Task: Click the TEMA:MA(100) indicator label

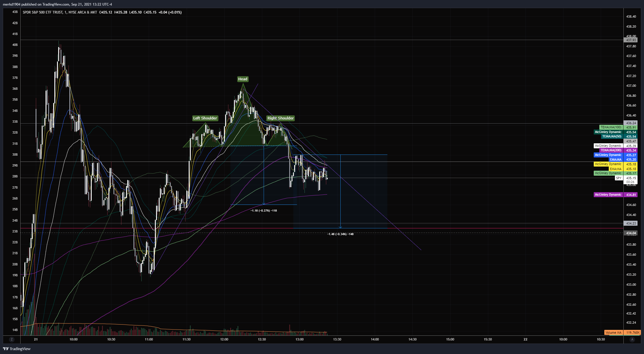Action: [611, 127]
